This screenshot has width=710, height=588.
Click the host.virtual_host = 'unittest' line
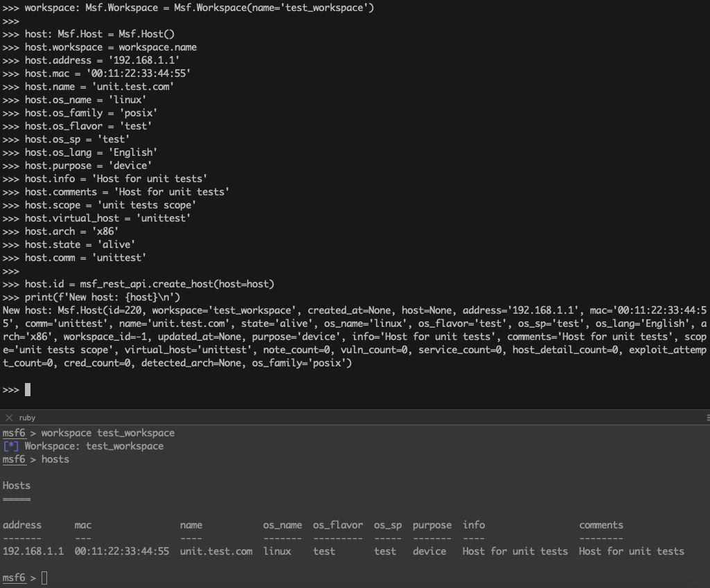coord(97,217)
